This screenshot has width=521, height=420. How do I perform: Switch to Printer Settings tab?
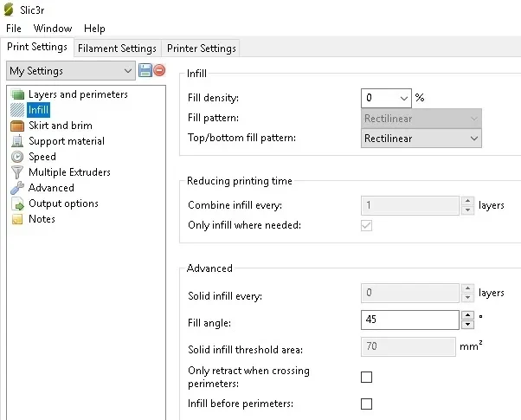tap(202, 48)
